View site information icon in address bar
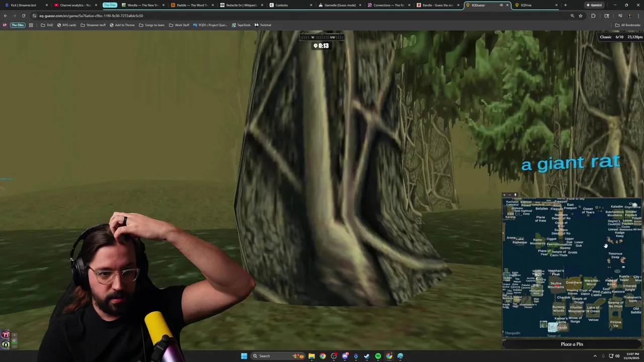The width and height of the screenshot is (644, 362). 35,16
